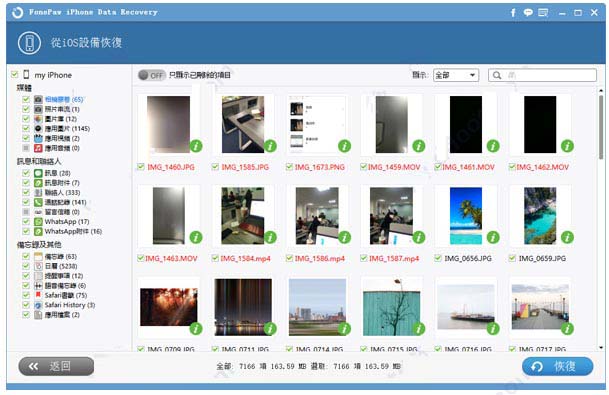Viewport: 609px width, 395px height.
Task: Click the chat bubble icon in title bar
Action: [528, 13]
